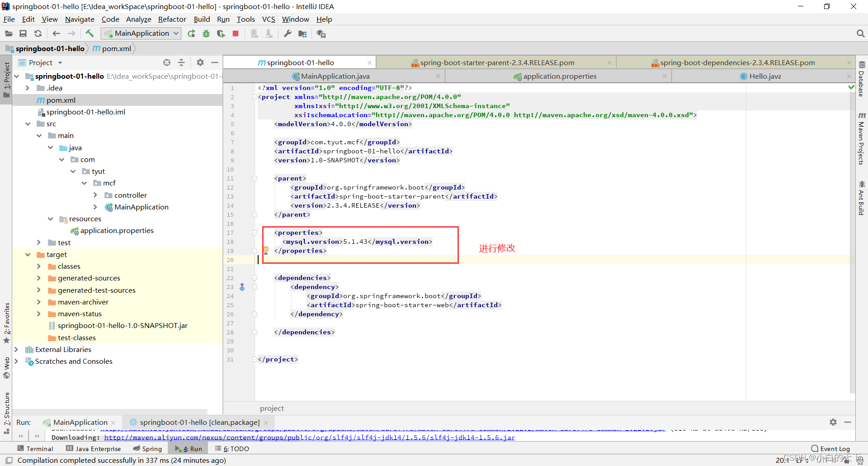Stop the running process with the red square
The height and width of the screenshot is (466, 868).
point(236,33)
